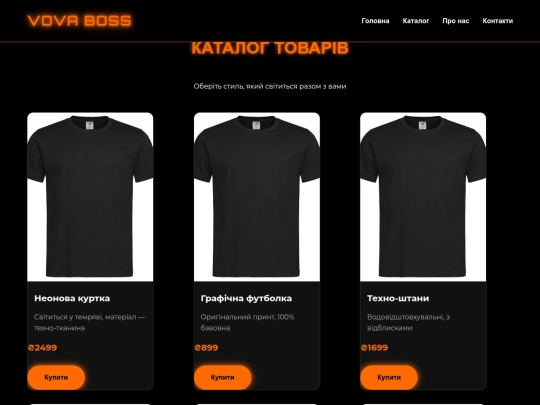Go to Каталог in navigation
The height and width of the screenshot is (405, 540).
click(x=416, y=21)
